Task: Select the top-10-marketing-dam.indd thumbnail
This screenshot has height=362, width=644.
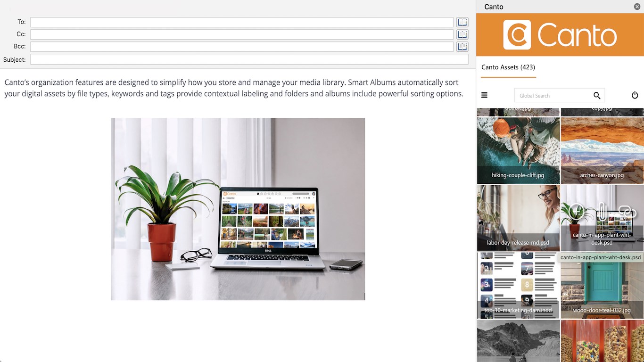Action: pos(519,285)
